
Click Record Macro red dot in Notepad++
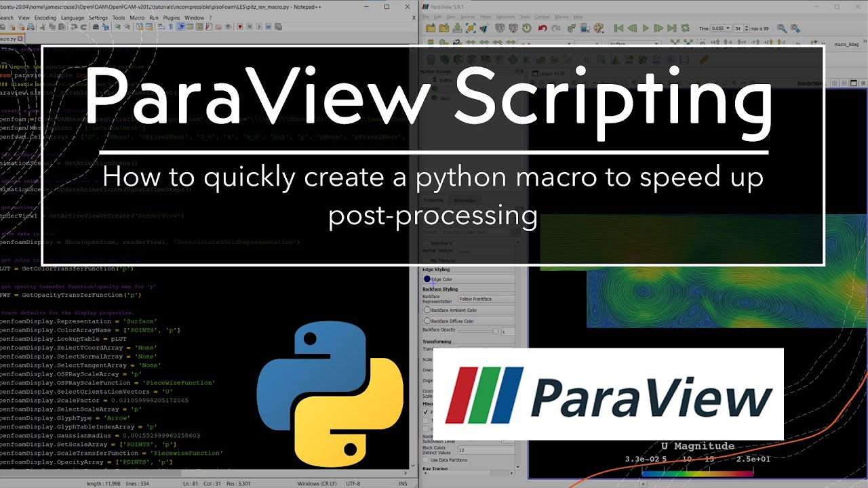(239, 27)
